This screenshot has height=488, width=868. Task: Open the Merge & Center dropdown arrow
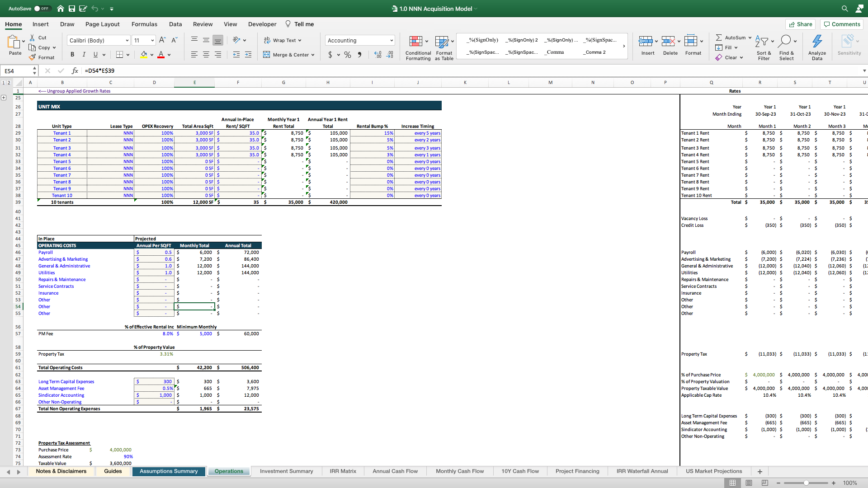click(313, 55)
